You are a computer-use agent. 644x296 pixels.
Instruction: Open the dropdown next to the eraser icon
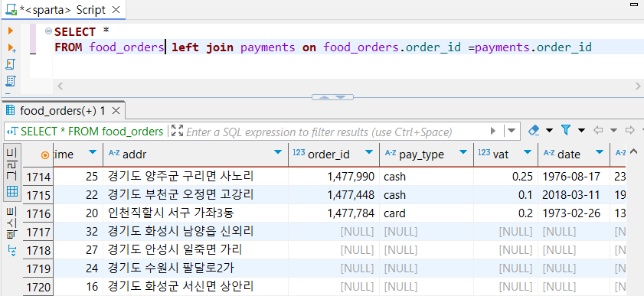pyautogui.click(x=549, y=131)
